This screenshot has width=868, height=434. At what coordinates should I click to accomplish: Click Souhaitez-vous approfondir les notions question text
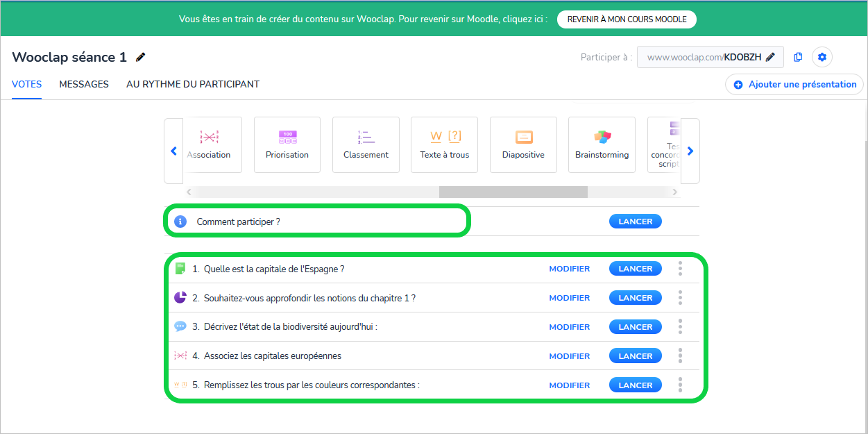tap(309, 298)
